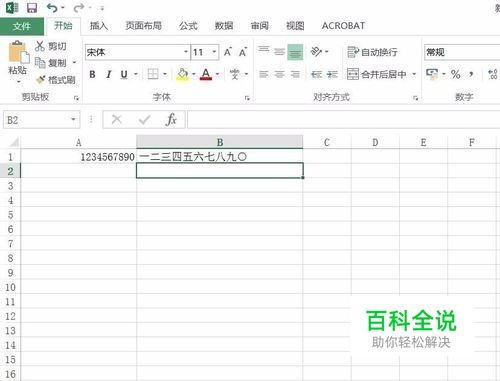Viewport: 500px width, 381px height.
Task: Click 格式刷 (Format Painter)
Action: point(55,80)
